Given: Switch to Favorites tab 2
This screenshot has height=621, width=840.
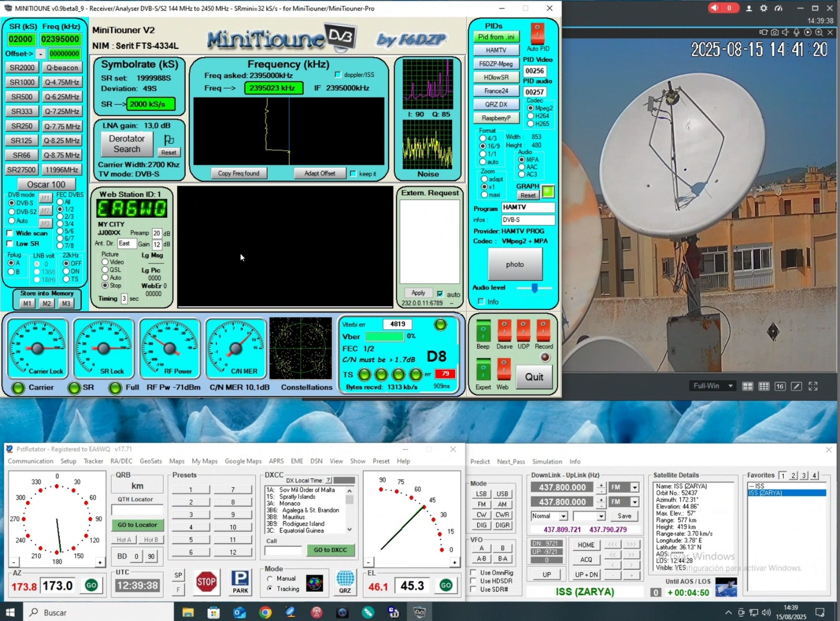Looking at the screenshot, I should tap(793, 476).
